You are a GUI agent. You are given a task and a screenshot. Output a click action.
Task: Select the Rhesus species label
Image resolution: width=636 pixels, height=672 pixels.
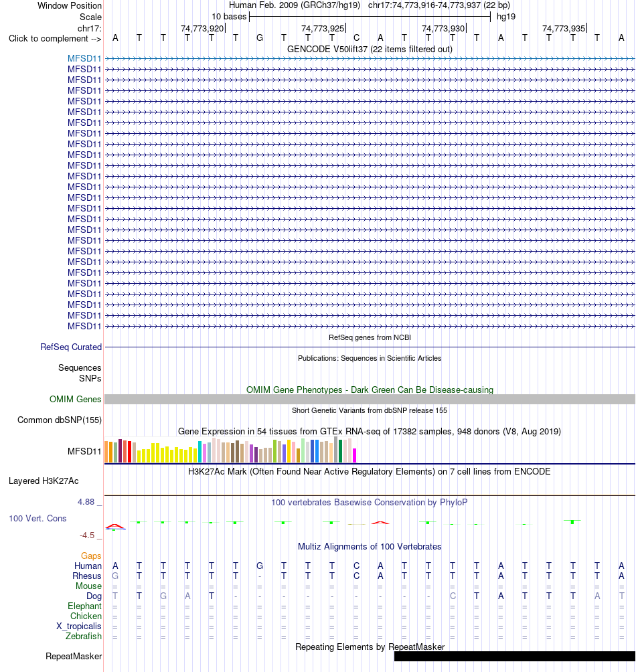pos(87,576)
